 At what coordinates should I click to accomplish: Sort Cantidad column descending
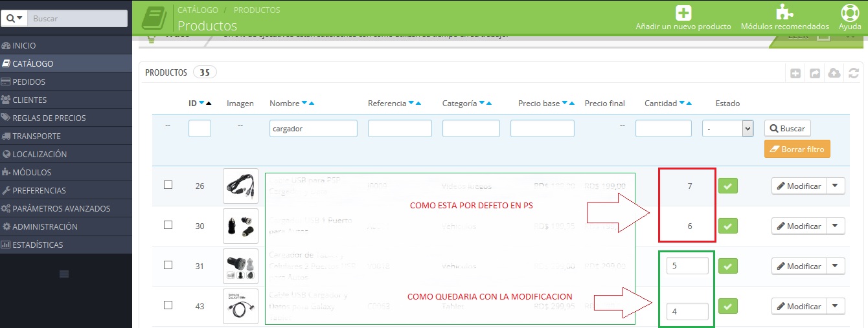681,104
